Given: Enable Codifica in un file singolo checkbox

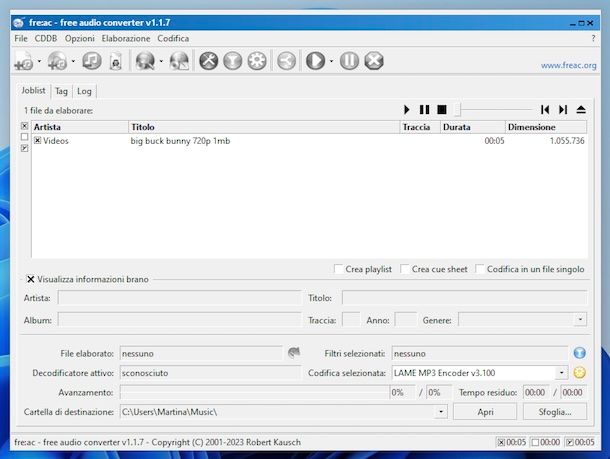Looking at the screenshot, I should tap(480, 269).
